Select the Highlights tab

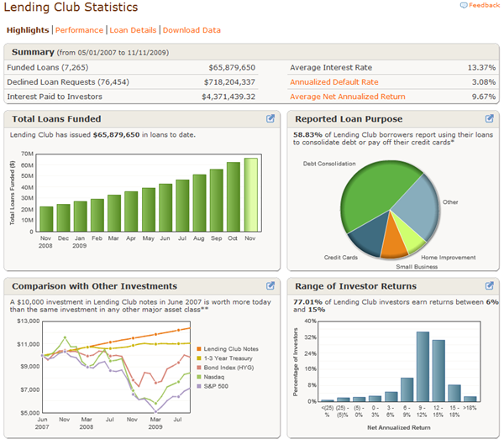(28, 30)
